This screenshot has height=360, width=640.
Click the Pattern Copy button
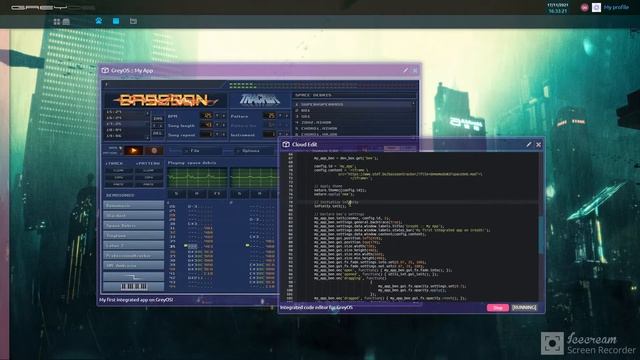pyautogui.click(x=149, y=178)
